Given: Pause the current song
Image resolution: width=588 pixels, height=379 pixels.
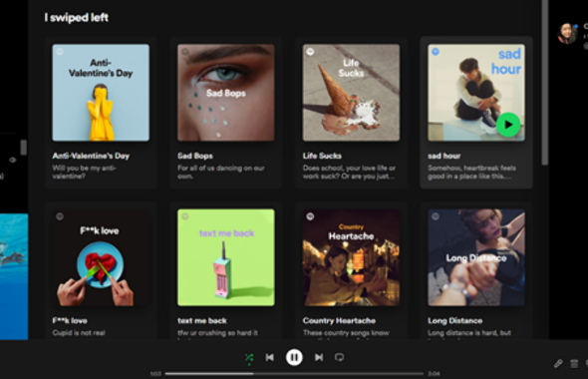Looking at the screenshot, I should 294,358.
